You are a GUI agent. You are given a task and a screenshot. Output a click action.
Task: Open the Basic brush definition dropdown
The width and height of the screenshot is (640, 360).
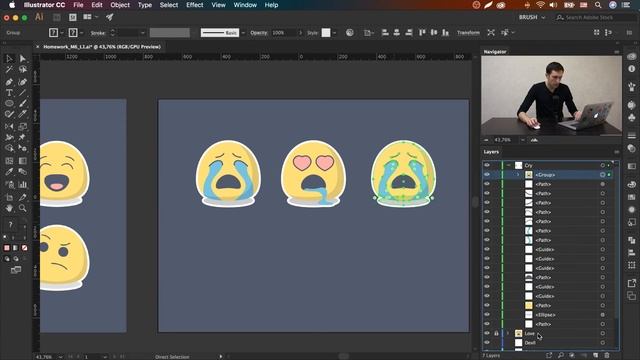243,33
